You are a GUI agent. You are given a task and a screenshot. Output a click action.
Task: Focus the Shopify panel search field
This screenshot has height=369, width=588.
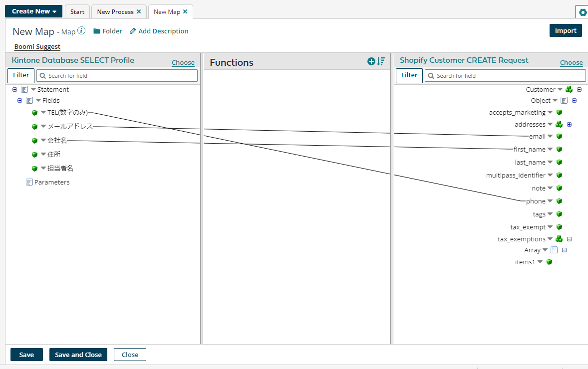505,76
